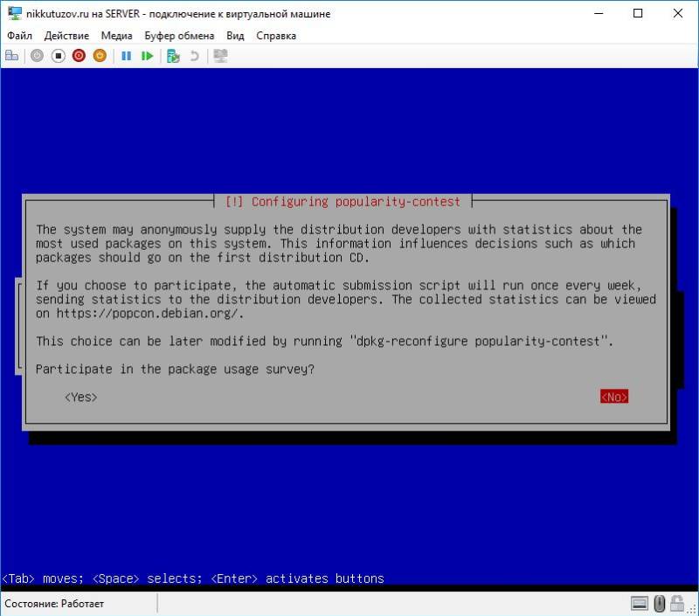699x616 pixels.
Task: Open the Действие menu
Action: click(66, 36)
